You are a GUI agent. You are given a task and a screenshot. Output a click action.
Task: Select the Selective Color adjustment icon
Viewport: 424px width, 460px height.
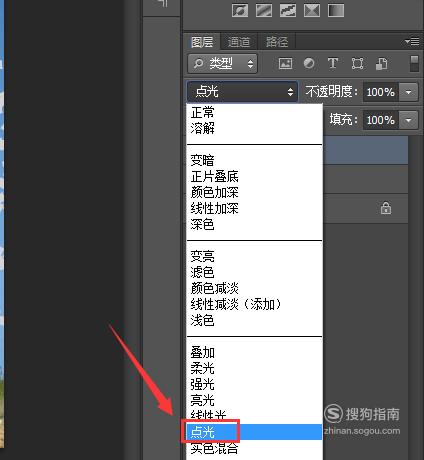tap(312, 10)
